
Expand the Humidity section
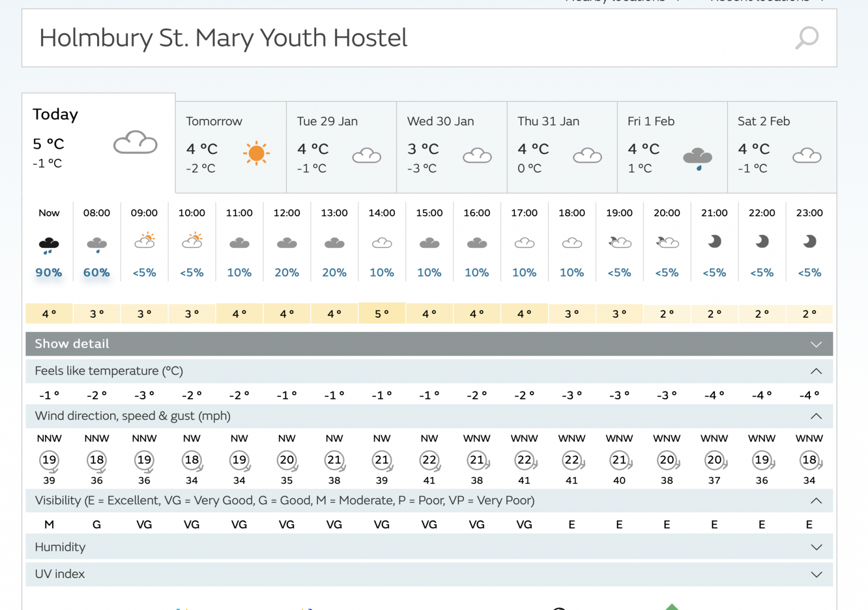pyautogui.click(x=429, y=547)
